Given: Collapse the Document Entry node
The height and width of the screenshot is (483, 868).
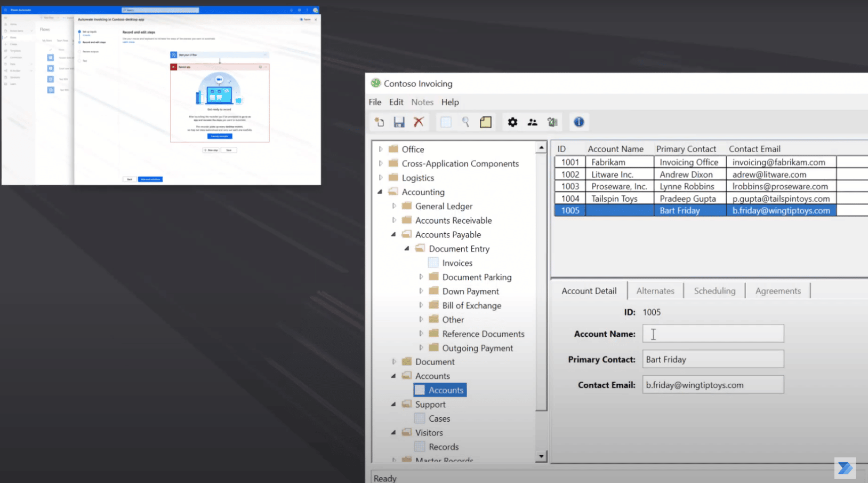Looking at the screenshot, I should pos(407,249).
